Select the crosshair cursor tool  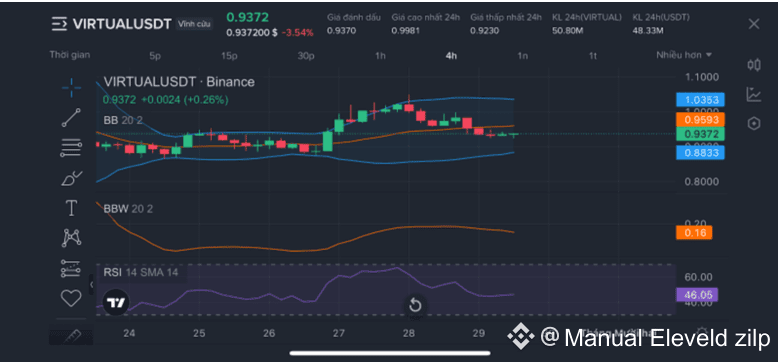coord(71,88)
